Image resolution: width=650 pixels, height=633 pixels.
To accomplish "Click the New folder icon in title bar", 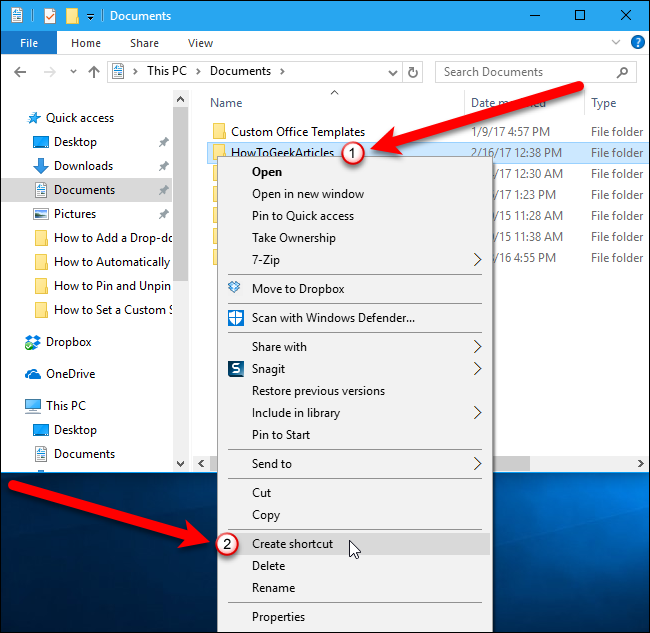I will click(x=72, y=16).
